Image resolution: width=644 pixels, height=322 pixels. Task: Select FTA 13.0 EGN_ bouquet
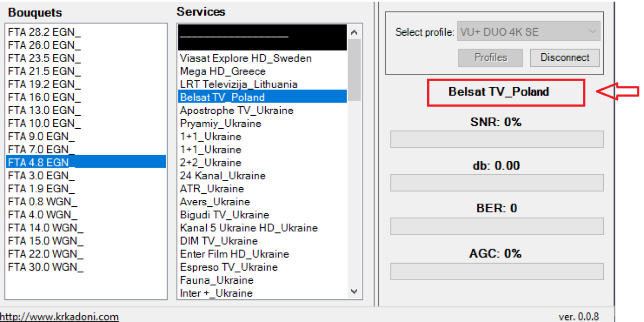[44, 111]
